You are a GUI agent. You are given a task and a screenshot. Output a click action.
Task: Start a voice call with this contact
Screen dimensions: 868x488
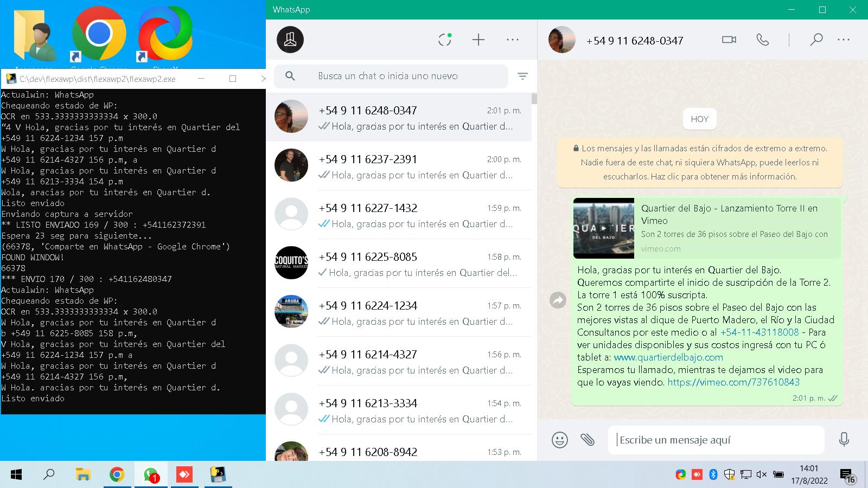tap(763, 40)
